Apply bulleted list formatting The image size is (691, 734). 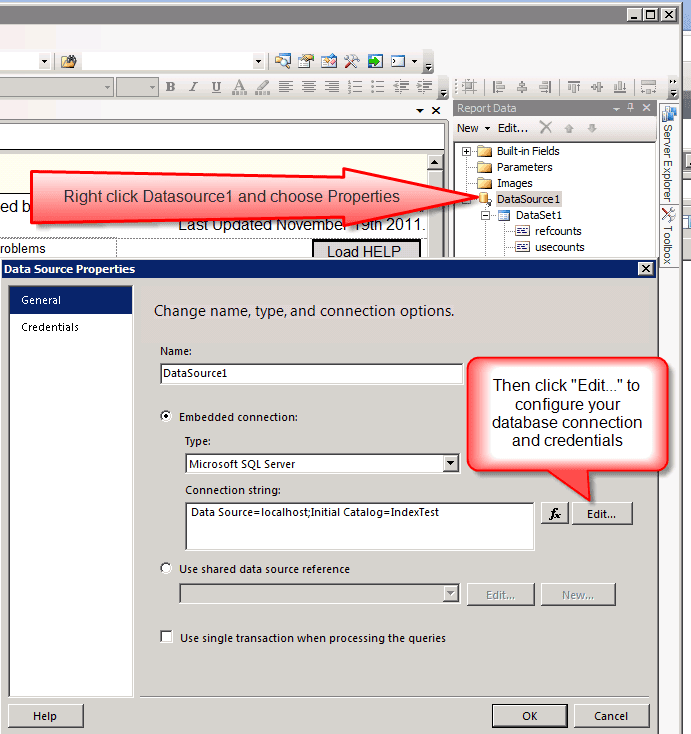[x=378, y=87]
